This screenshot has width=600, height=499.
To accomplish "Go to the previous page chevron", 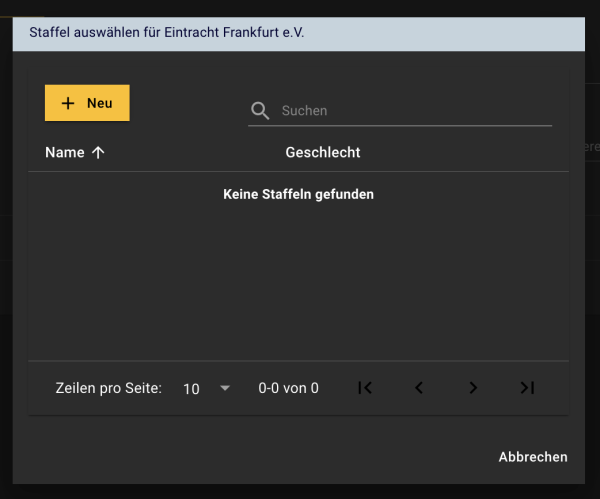I will coord(419,388).
